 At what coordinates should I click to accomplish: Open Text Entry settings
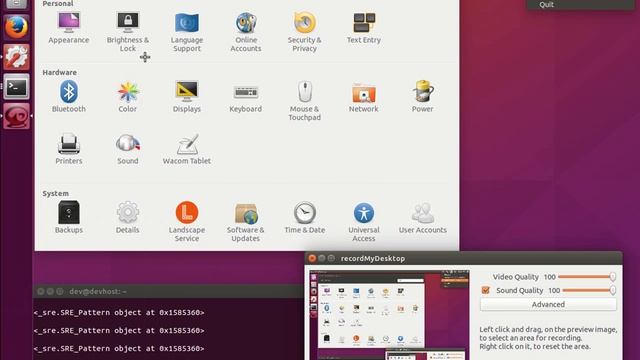(364, 27)
